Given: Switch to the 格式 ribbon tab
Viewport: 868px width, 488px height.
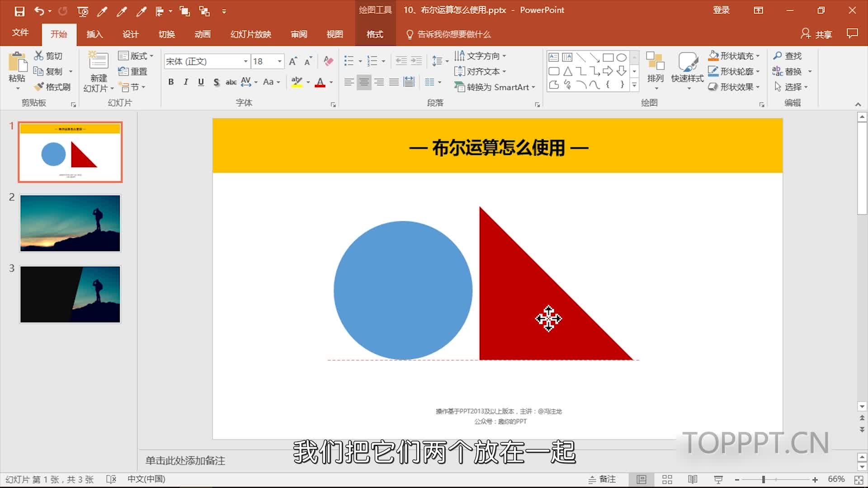Looking at the screenshot, I should coord(374,34).
